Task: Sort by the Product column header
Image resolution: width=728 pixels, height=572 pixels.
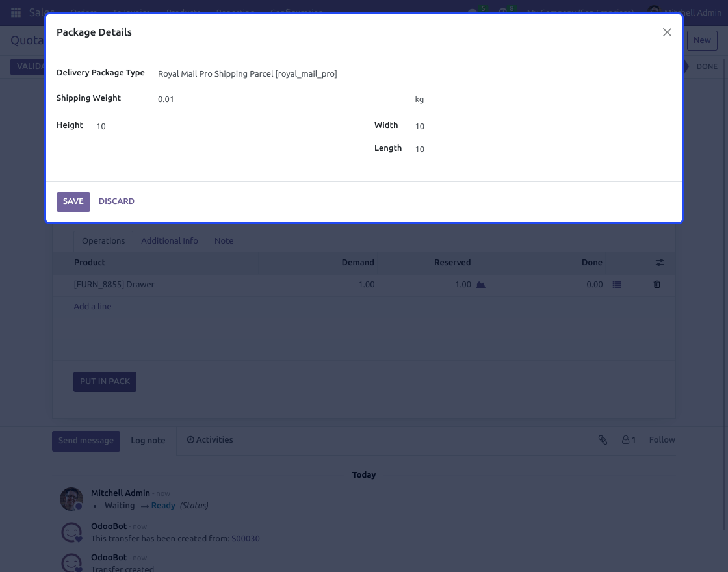Action: tap(90, 263)
